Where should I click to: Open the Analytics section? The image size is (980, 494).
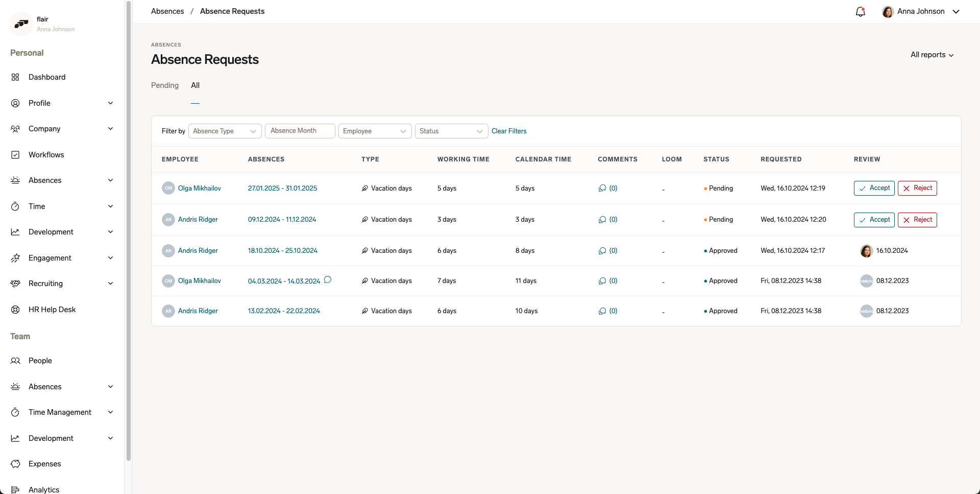(44, 489)
